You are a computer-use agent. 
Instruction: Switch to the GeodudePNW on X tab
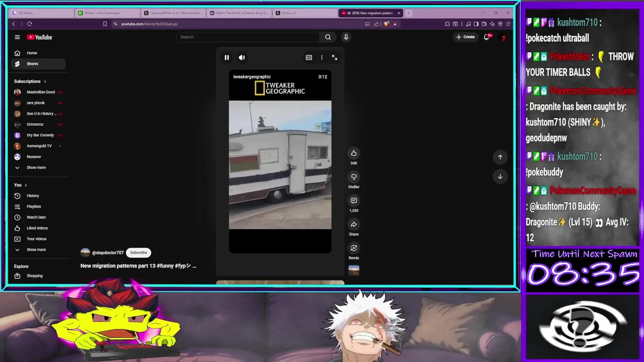click(173, 13)
